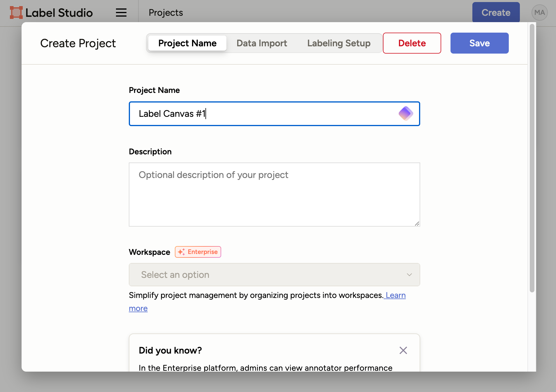Click the Create button in header
Image resolution: width=556 pixels, height=392 pixels.
(x=496, y=13)
